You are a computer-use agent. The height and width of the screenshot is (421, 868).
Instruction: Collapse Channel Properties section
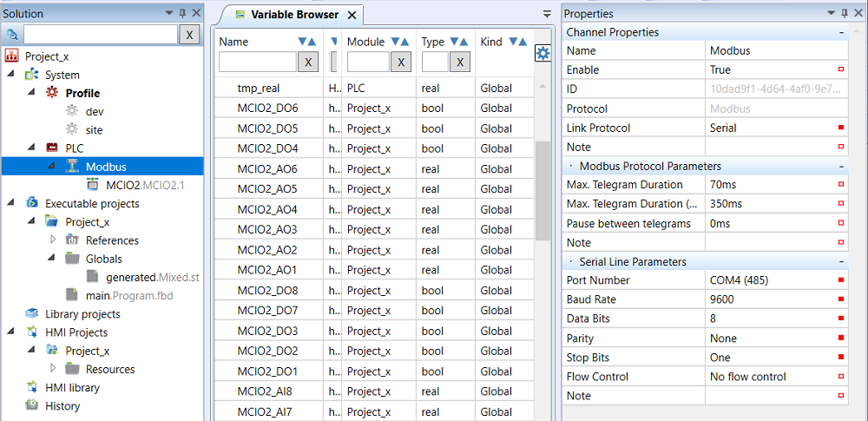pos(841,33)
